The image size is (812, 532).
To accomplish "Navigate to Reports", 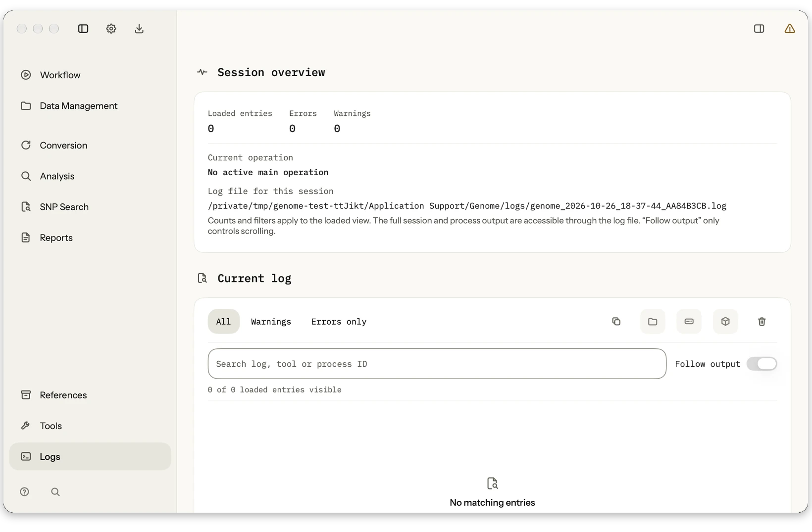I will pyautogui.click(x=90, y=238).
